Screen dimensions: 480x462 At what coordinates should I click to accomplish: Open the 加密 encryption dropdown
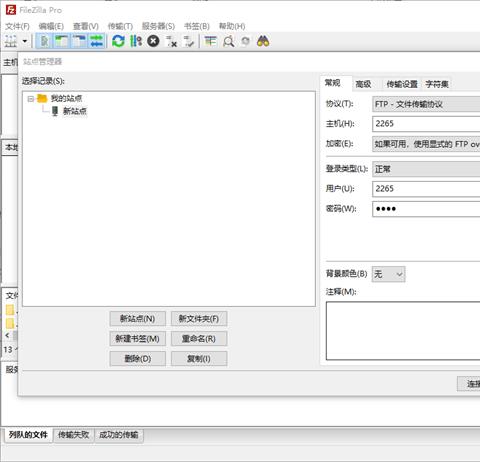pos(426,144)
